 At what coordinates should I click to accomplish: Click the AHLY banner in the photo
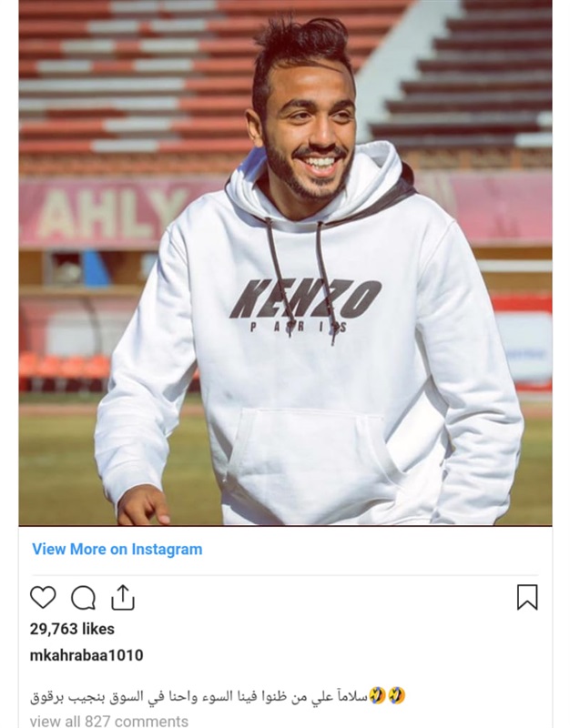click(x=109, y=213)
